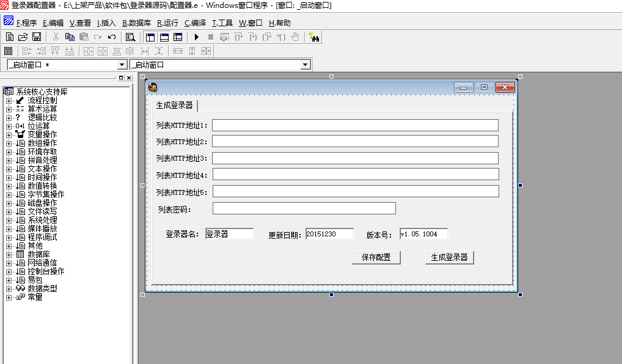
Task: Click the Undo arrow icon
Action: pos(112,37)
